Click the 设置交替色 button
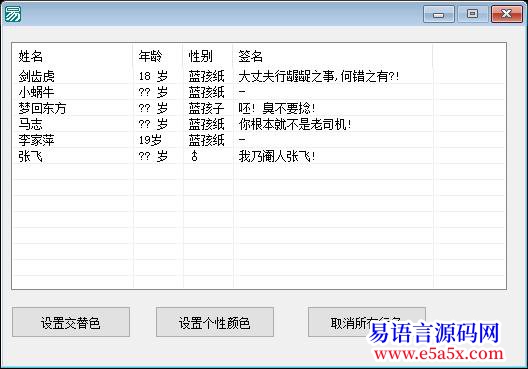This screenshot has height=369, width=528. pyautogui.click(x=71, y=322)
